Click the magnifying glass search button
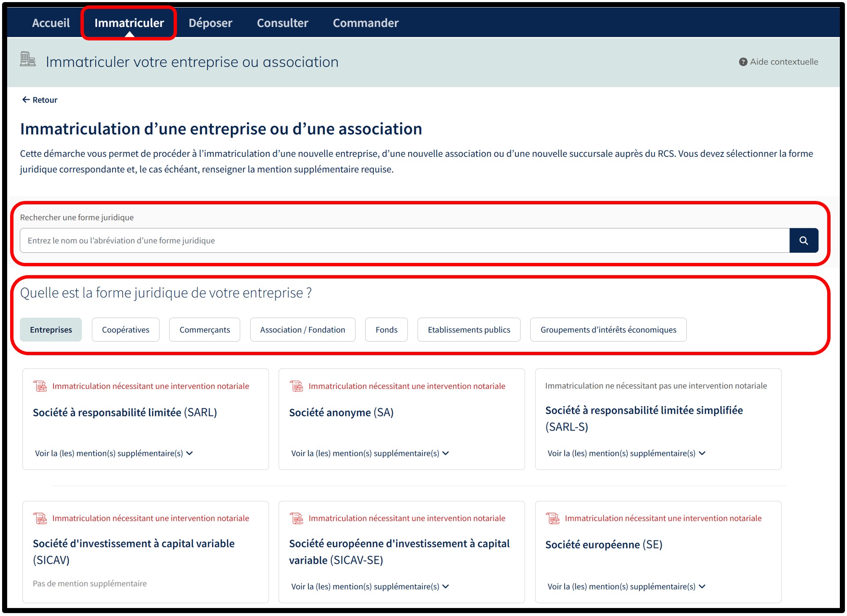This screenshot has width=847, height=616. 804,241
